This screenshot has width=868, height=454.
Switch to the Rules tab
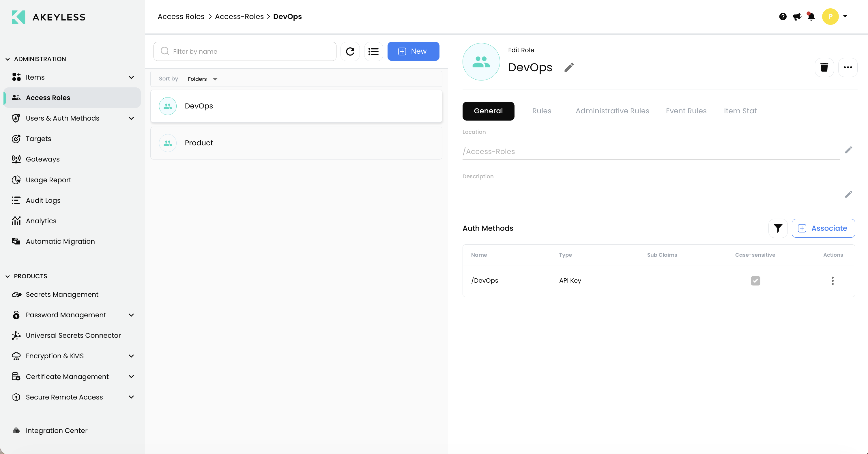click(541, 111)
